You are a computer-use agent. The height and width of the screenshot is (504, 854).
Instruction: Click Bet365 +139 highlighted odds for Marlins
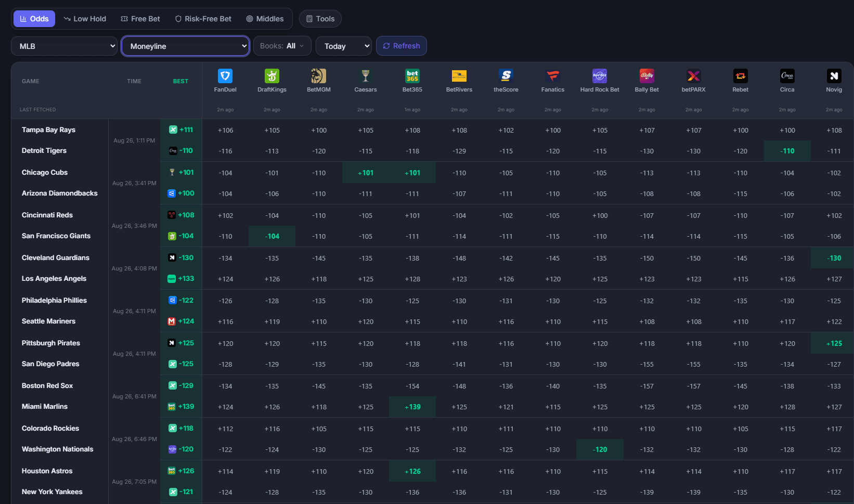coord(412,407)
